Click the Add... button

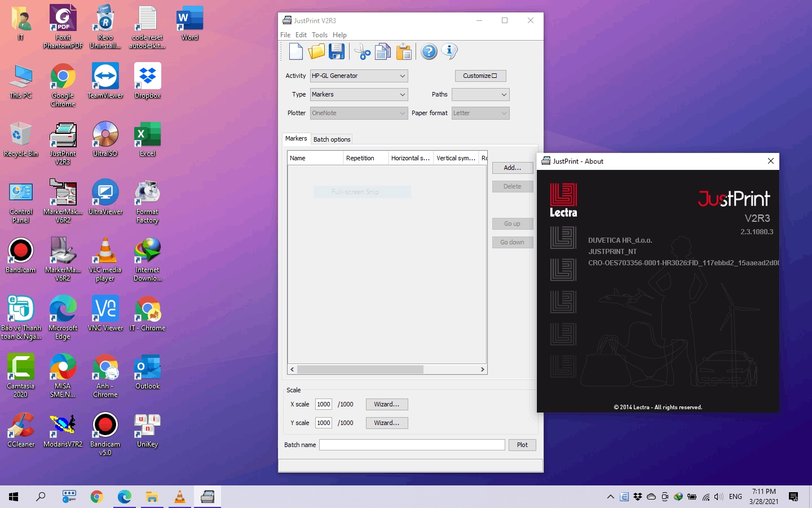(513, 168)
